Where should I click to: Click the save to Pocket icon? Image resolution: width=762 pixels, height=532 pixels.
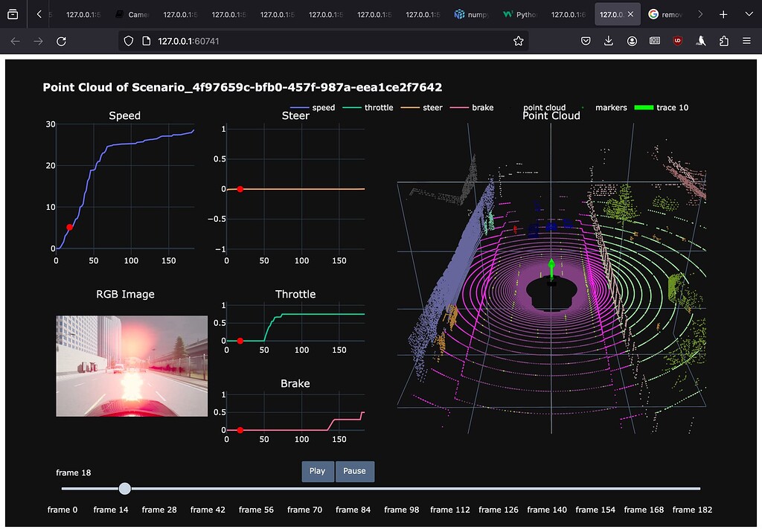[x=586, y=42]
